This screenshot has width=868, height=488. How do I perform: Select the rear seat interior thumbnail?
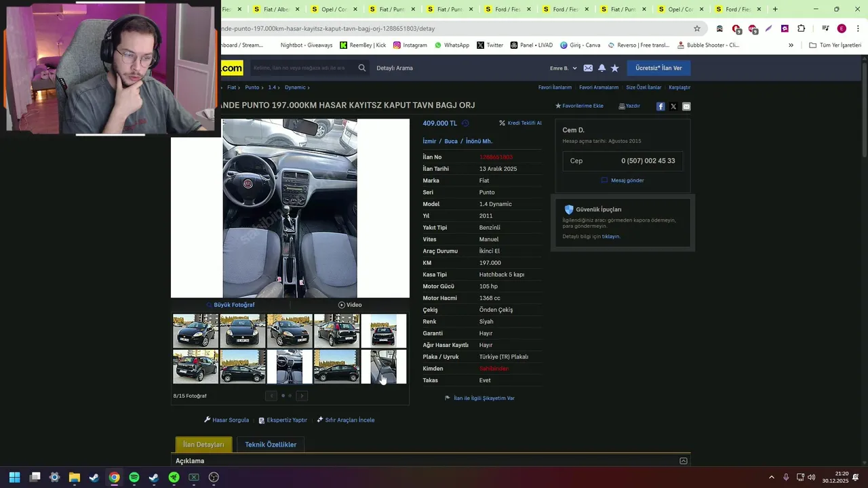point(384,367)
